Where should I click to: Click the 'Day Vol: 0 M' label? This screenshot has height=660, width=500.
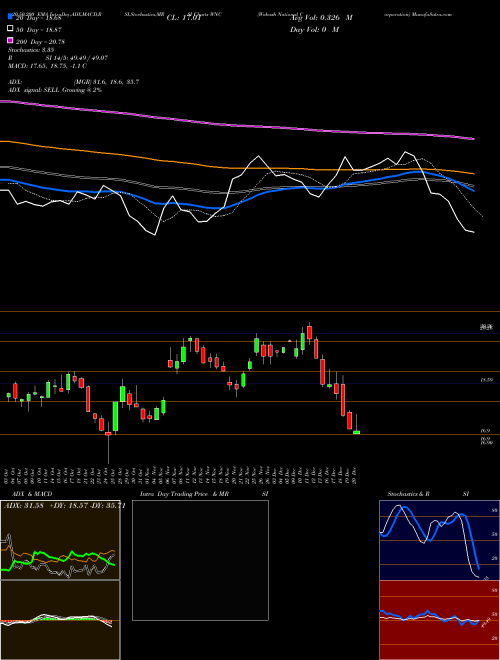[314, 29]
